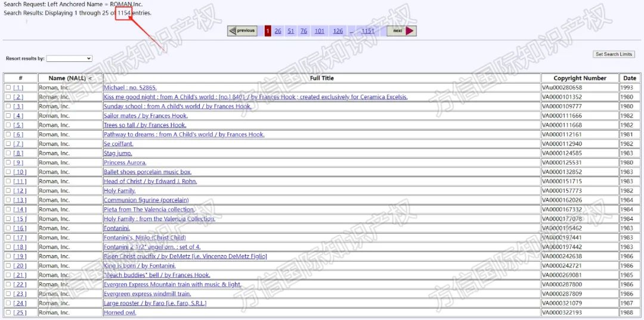The width and height of the screenshot is (644, 320).
Task: Open record link [ 10 ]
Action: pos(20,172)
